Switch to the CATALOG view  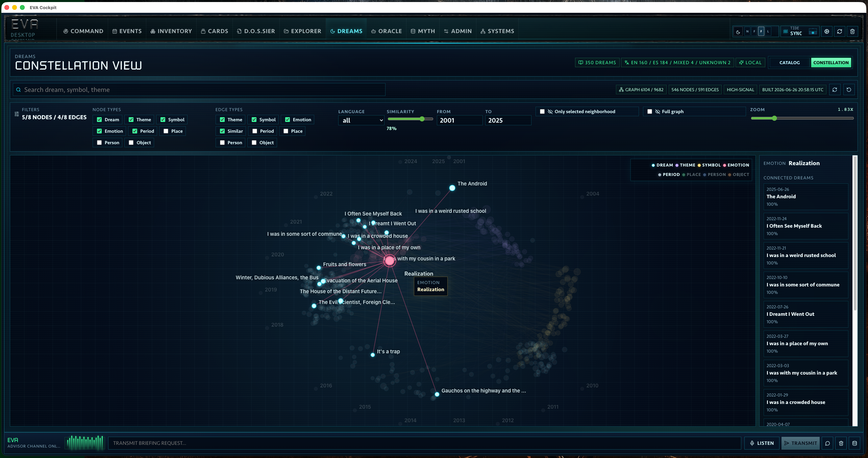point(790,62)
